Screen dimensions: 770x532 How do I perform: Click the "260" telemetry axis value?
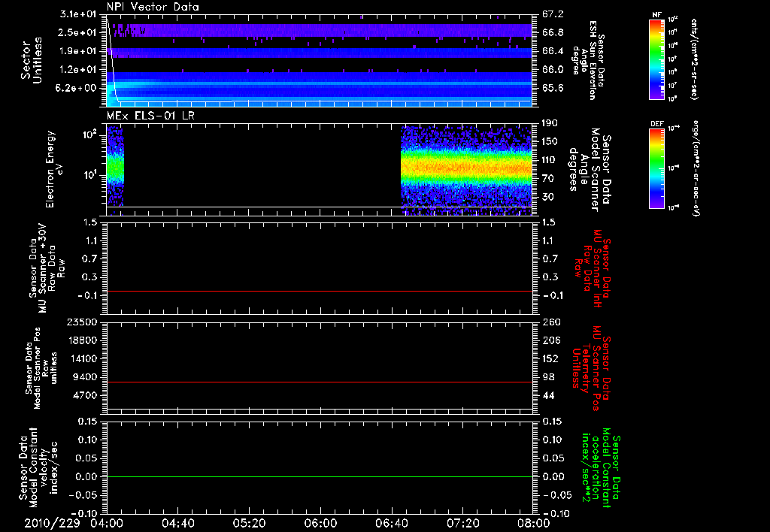(551, 322)
